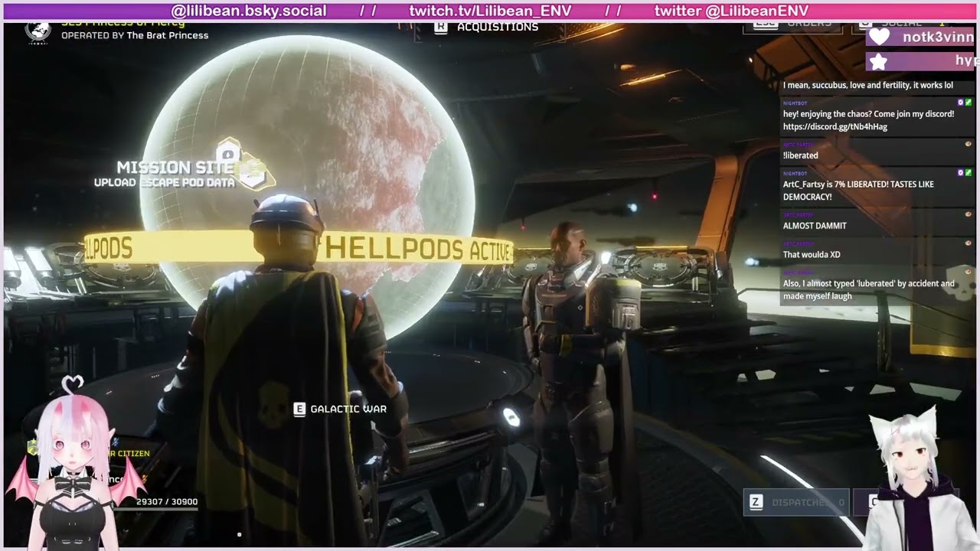Image resolution: width=980 pixels, height=551 pixels.
Task: Select the MISSION SITE label
Action: [x=175, y=167]
